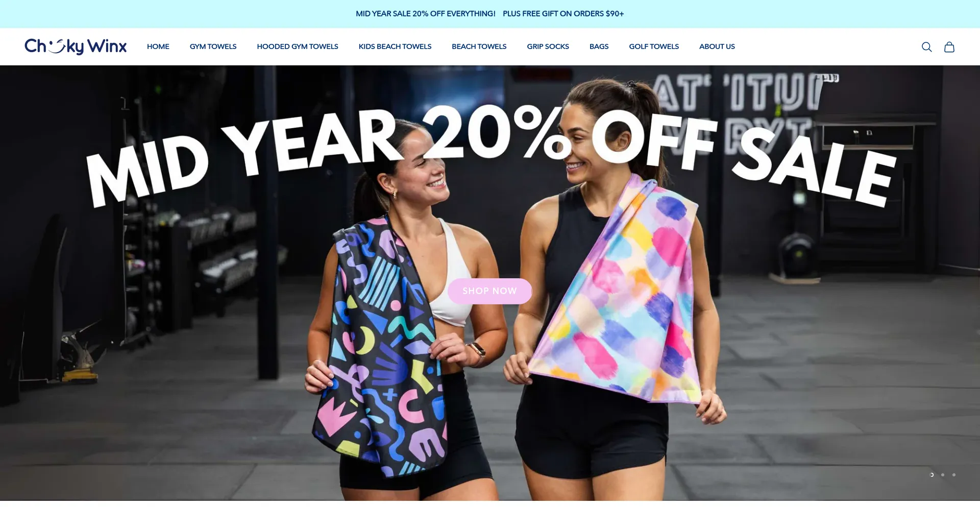This screenshot has width=980, height=507.
Task: Open Kids Beach Towels page
Action: [x=395, y=46]
